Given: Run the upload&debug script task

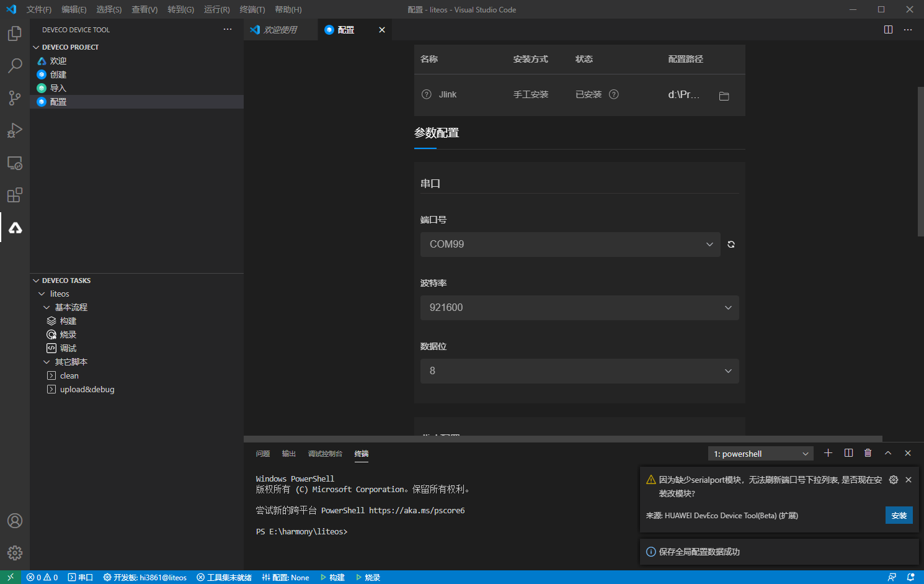Looking at the screenshot, I should 87,389.
